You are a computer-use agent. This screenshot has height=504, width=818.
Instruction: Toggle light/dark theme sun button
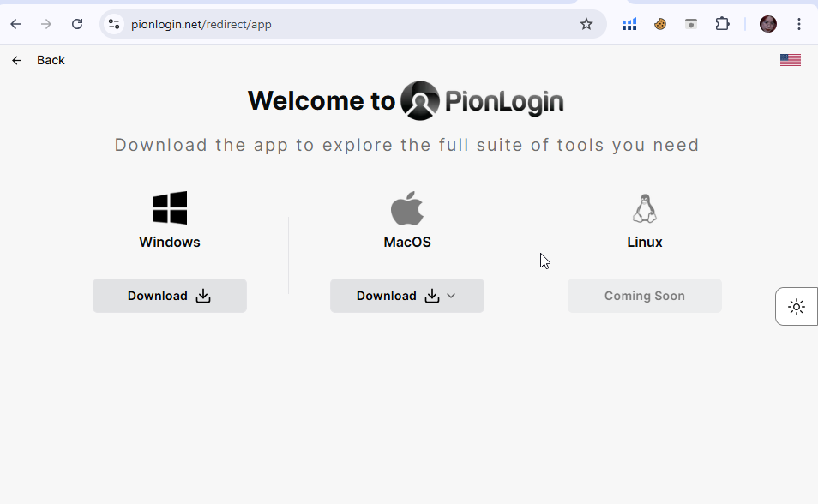click(797, 307)
